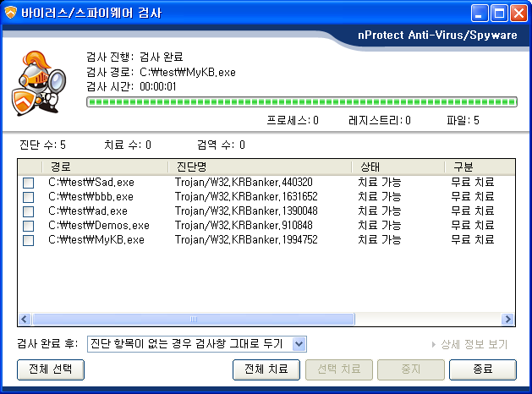Click the right arrow of horizontal scrollbar
The width and height of the screenshot is (532, 394).
click(508, 319)
